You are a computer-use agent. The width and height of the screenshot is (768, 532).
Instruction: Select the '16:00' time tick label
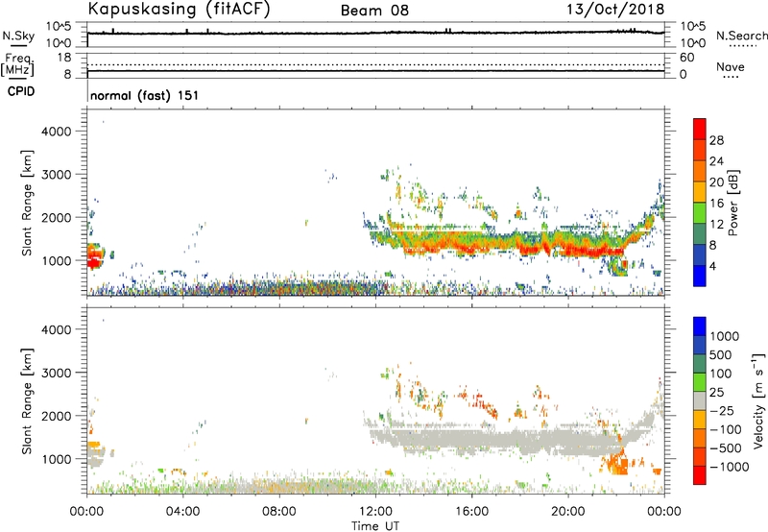click(x=471, y=512)
